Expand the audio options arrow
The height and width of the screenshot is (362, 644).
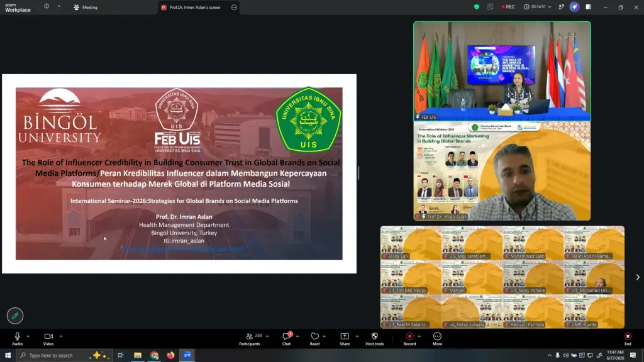point(28,337)
